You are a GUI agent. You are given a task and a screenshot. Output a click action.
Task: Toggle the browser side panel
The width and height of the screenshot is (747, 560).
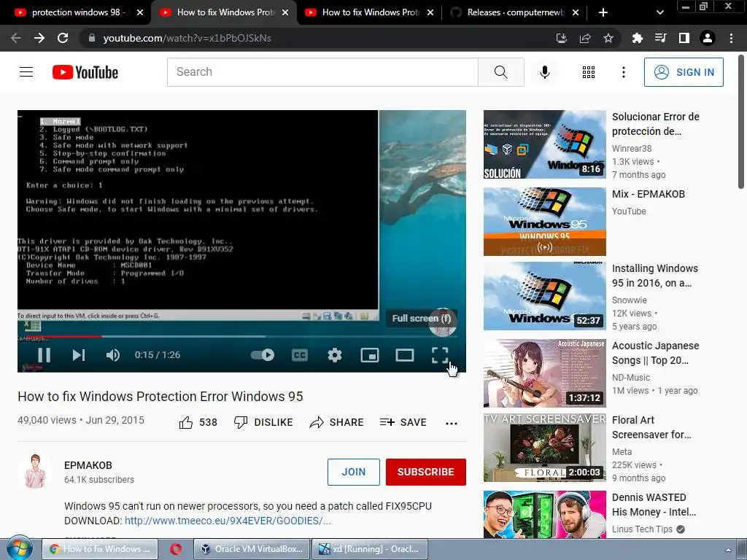(x=684, y=38)
